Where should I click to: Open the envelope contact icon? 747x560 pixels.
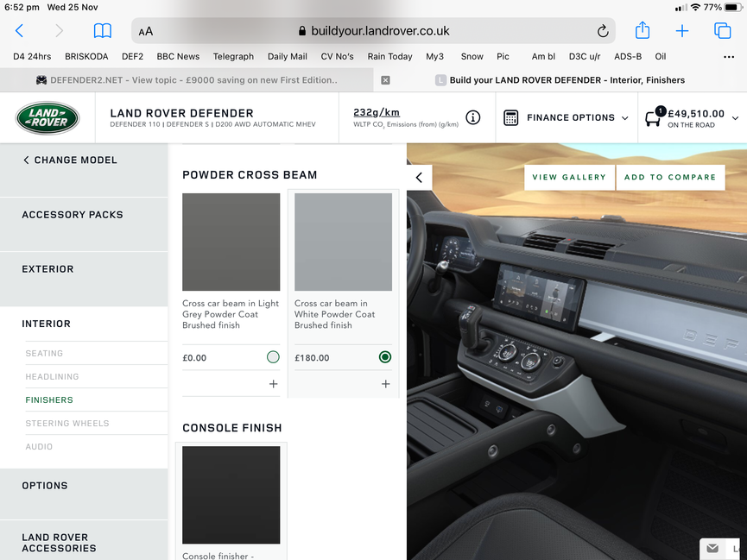point(712,548)
